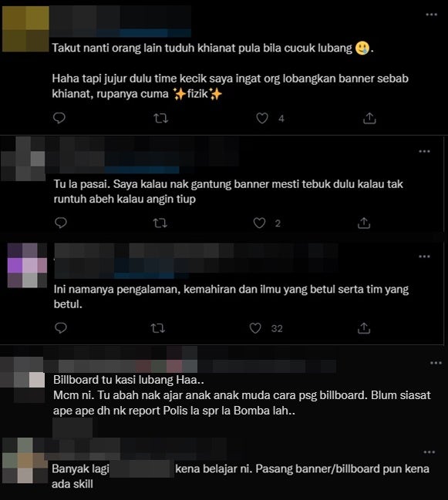
Task: Open more options on 'Ini namanya pengalaman' tweet
Action: click(x=424, y=257)
